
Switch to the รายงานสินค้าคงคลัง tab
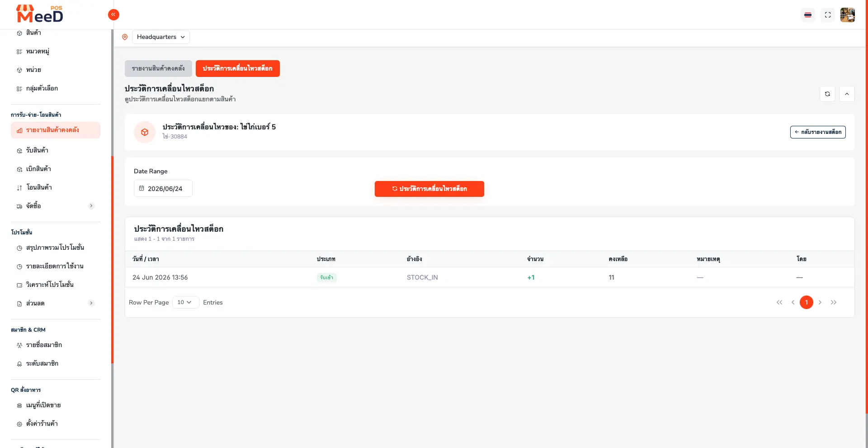coord(158,68)
